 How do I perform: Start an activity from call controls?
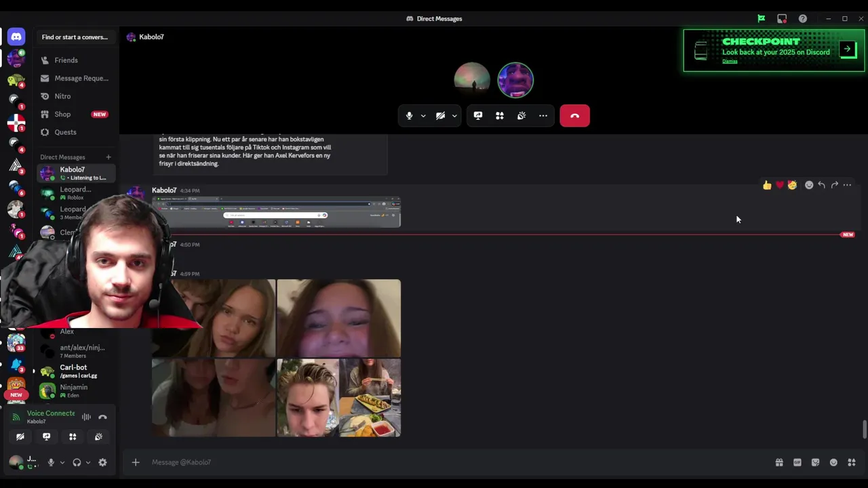(x=500, y=116)
